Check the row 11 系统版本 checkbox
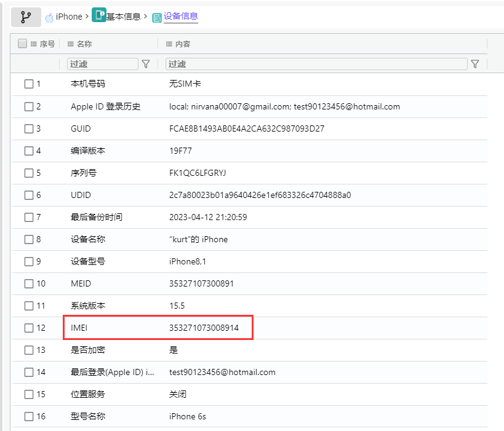The width and height of the screenshot is (504, 431). coord(29,306)
